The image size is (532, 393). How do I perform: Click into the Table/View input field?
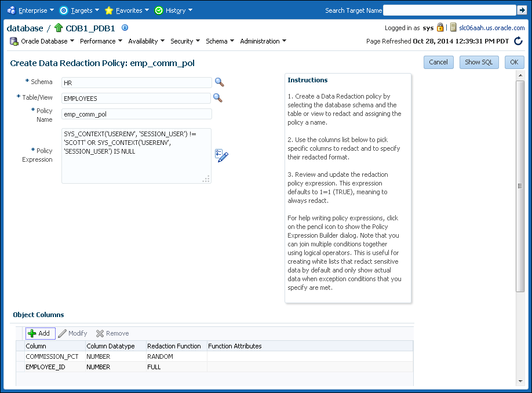click(x=136, y=98)
